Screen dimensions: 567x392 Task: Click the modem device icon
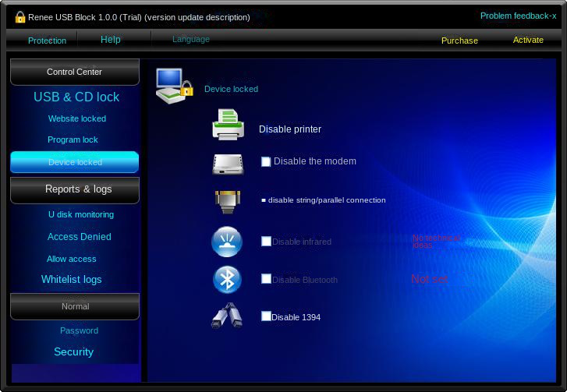pyautogui.click(x=228, y=164)
